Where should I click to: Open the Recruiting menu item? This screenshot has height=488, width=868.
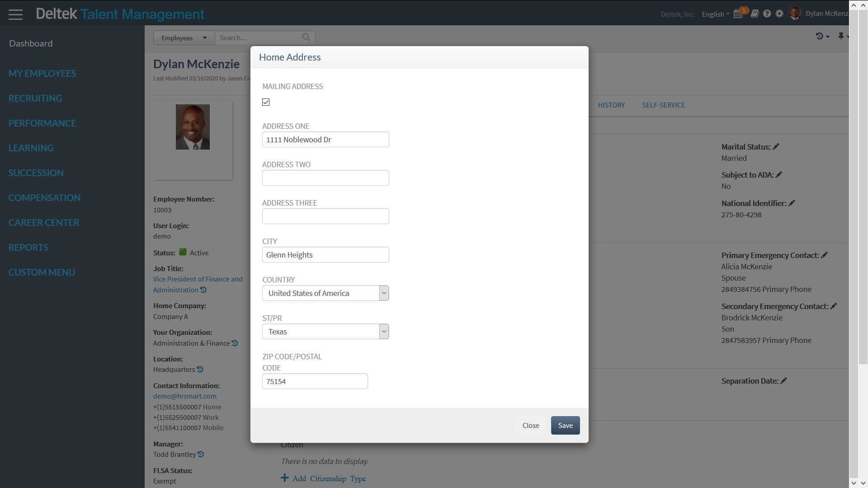(x=35, y=99)
